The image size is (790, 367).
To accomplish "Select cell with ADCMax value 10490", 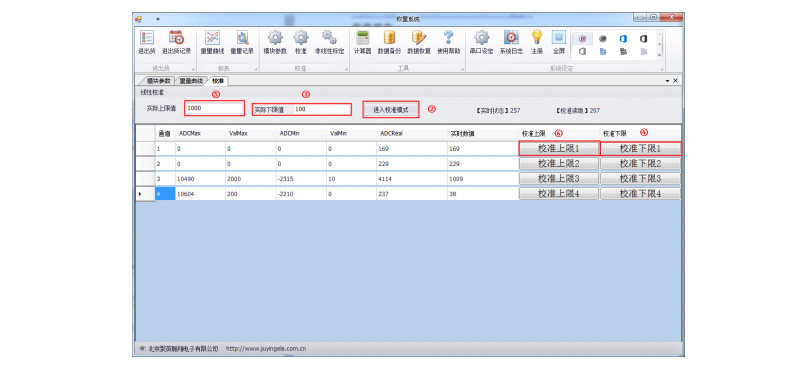I will [200, 178].
